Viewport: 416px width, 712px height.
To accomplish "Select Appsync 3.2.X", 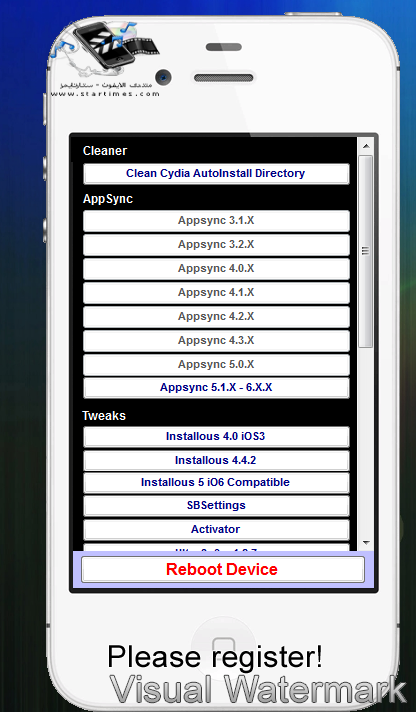I will coord(216,245).
